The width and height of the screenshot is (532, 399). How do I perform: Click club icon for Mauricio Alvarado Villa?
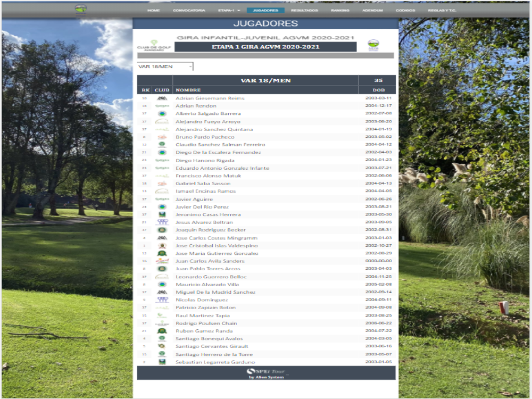(x=162, y=284)
